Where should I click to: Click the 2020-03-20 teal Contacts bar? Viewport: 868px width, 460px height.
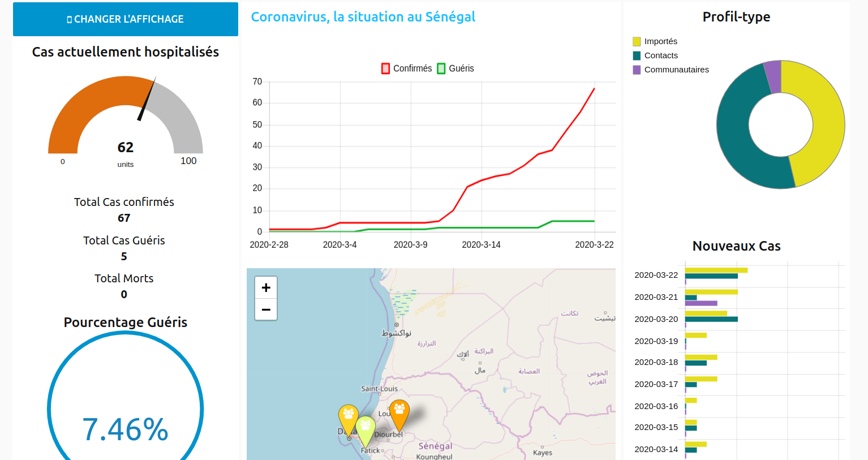pyautogui.click(x=711, y=319)
